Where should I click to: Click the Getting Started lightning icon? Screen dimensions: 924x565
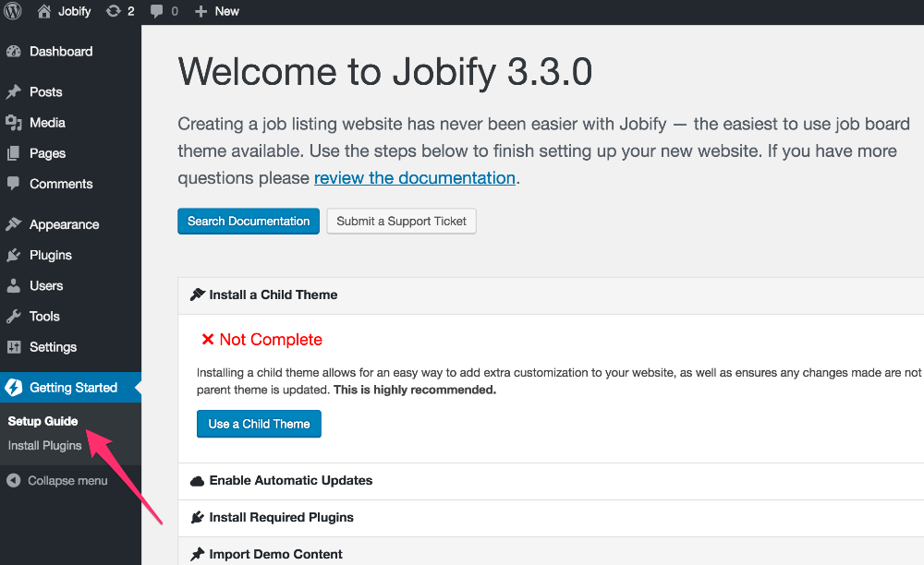tap(14, 387)
